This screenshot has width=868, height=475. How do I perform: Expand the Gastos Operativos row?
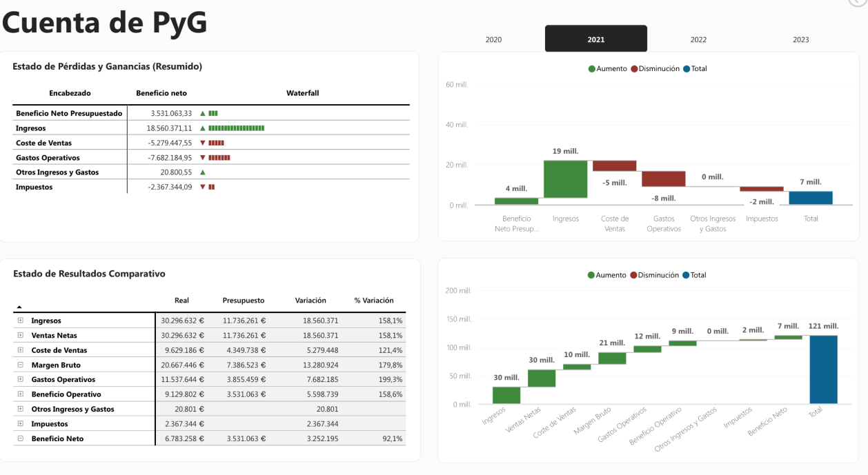click(21, 379)
